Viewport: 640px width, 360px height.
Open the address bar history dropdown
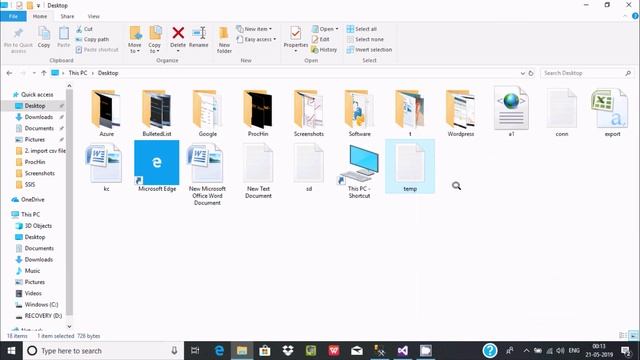(x=522, y=73)
